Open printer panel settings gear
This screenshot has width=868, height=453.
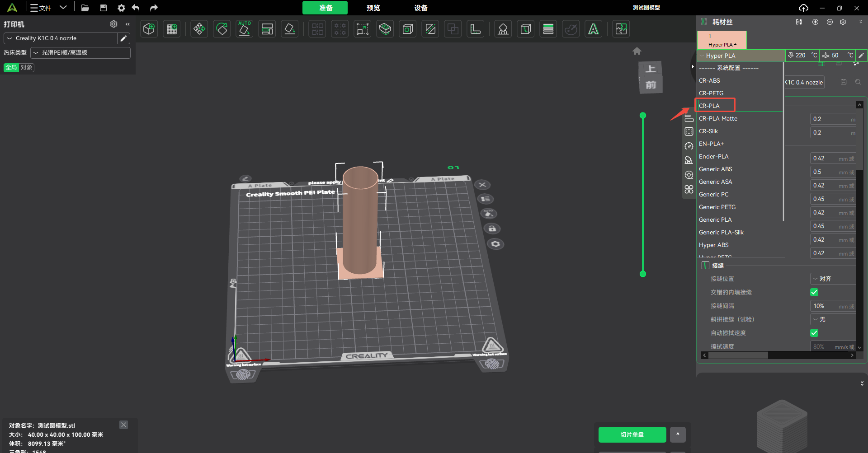(114, 24)
